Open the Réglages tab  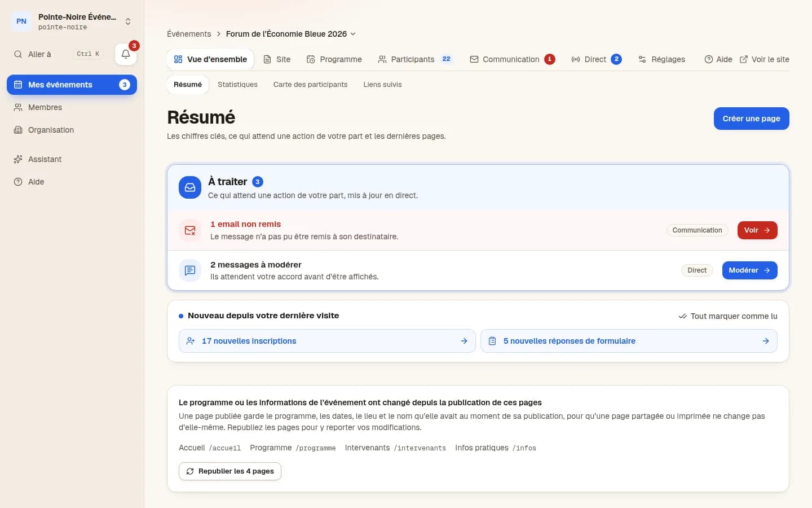[x=661, y=59]
